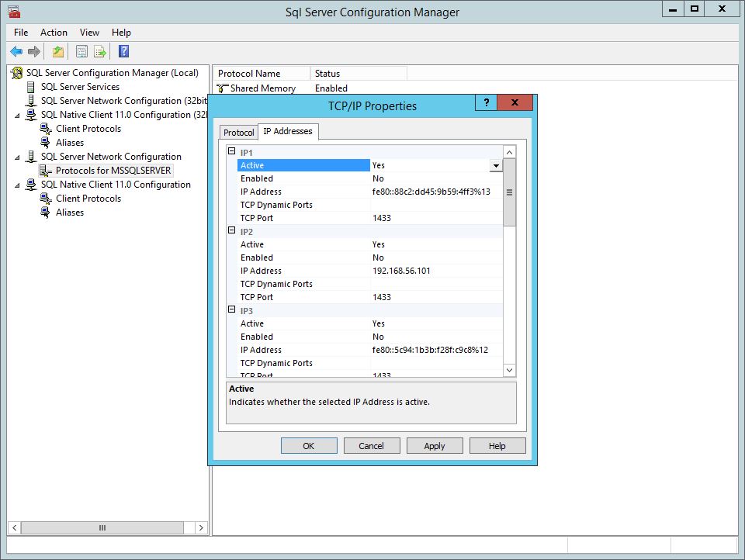Click the Status column header
The height and width of the screenshot is (560, 745).
click(x=359, y=74)
